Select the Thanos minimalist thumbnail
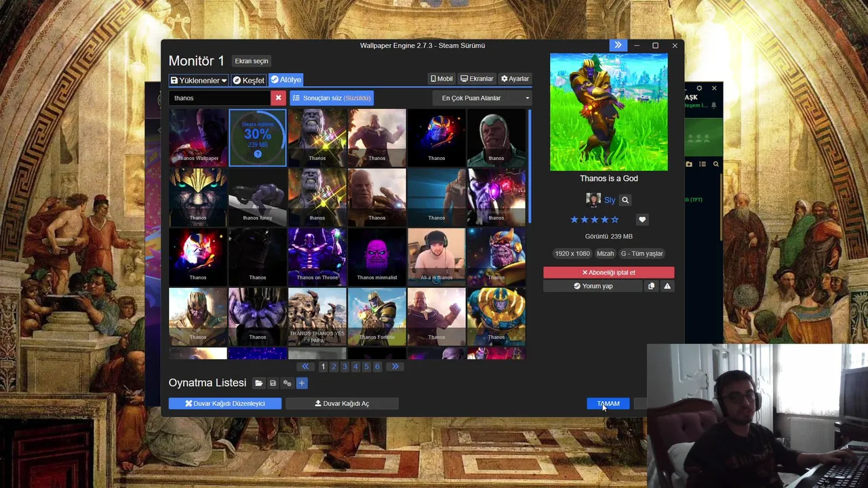Image resolution: width=868 pixels, height=488 pixels. (x=377, y=257)
